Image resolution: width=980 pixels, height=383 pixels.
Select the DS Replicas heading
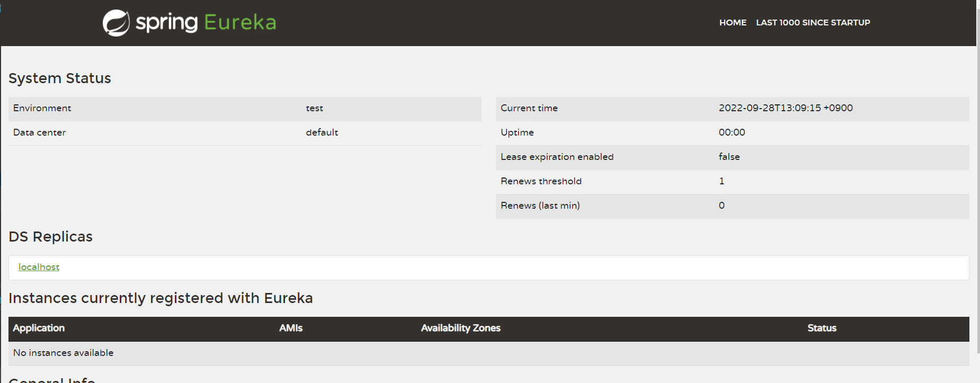tap(50, 237)
